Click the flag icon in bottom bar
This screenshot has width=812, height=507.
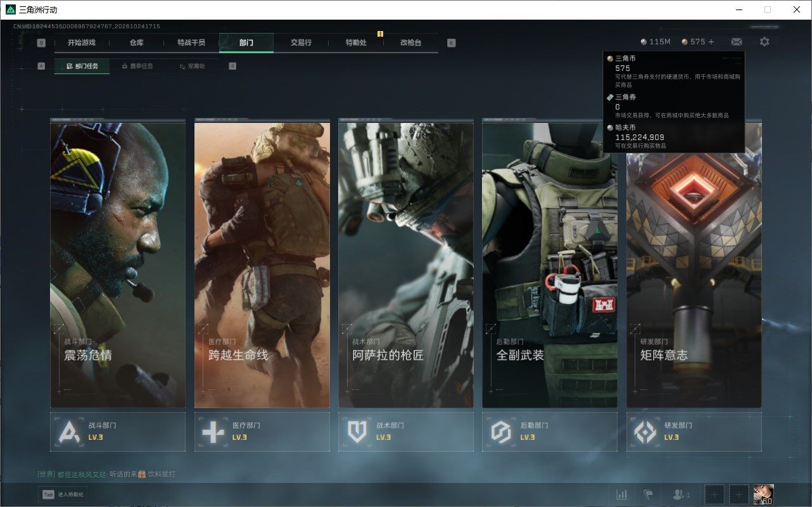pos(648,494)
